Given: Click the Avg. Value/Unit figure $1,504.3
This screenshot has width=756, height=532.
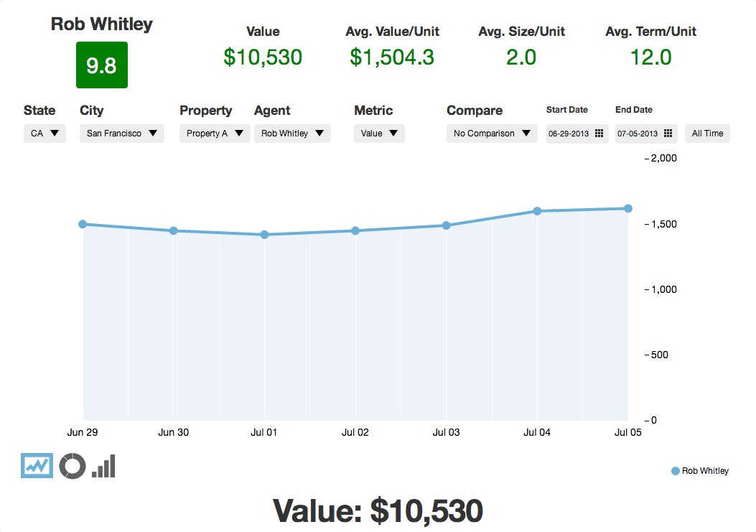Looking at the screenshot, I should click(392, 57).
